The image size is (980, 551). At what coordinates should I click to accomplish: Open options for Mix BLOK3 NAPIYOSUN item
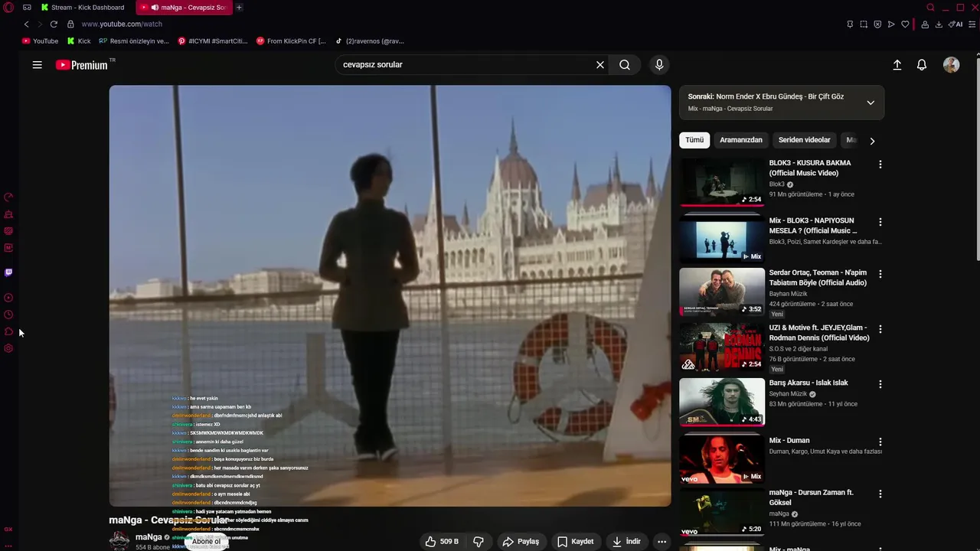point(880,222)
